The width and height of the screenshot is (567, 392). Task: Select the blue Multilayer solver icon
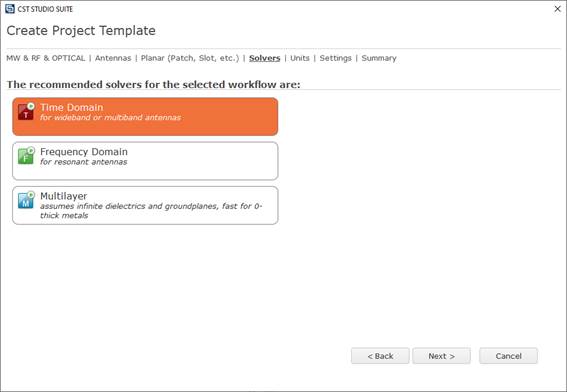point(26,200)
